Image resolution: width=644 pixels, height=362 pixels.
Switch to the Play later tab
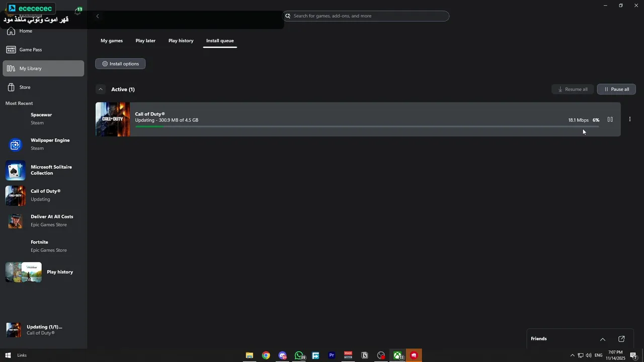click(145, 41)
